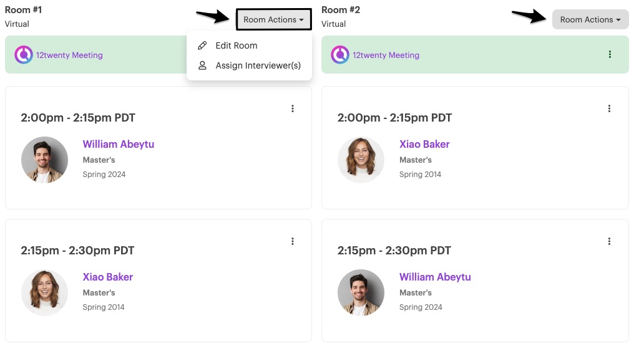Click 2:15pm - 2:30pm PDT in Room #1

[x=77, y=251]
